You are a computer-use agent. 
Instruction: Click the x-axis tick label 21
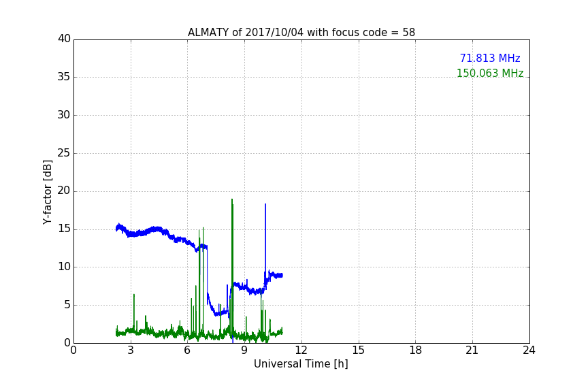click(472, 350)
